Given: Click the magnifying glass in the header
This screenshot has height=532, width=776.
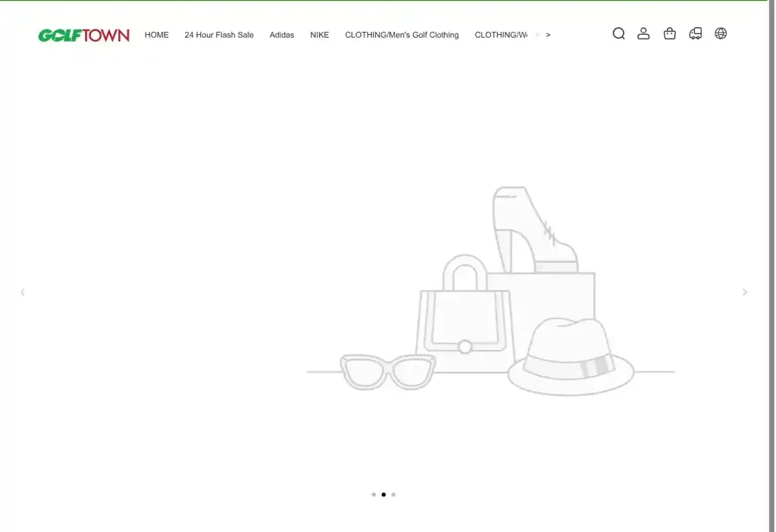Looking at the screenshot, I should 618,33.
